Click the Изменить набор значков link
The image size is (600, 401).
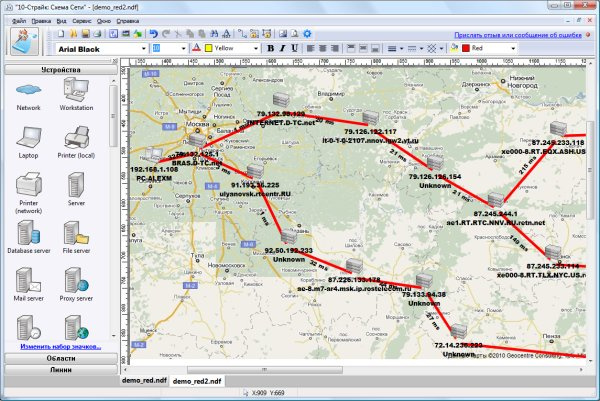(x=59, y=344)
